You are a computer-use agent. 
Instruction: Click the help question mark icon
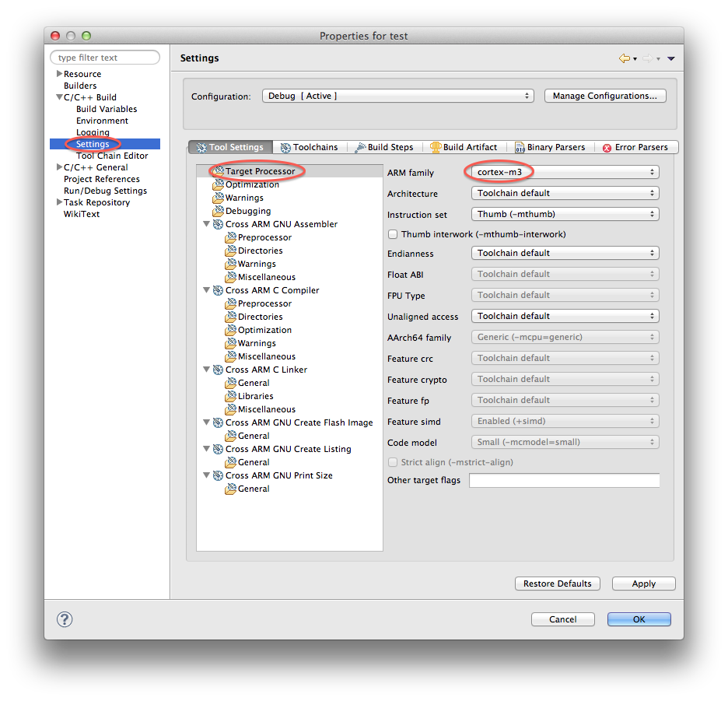click(x=65, y=619)
